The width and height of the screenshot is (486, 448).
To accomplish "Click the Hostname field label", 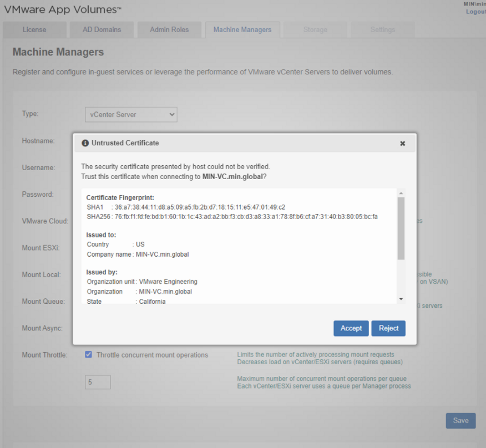I will (38, 141).
